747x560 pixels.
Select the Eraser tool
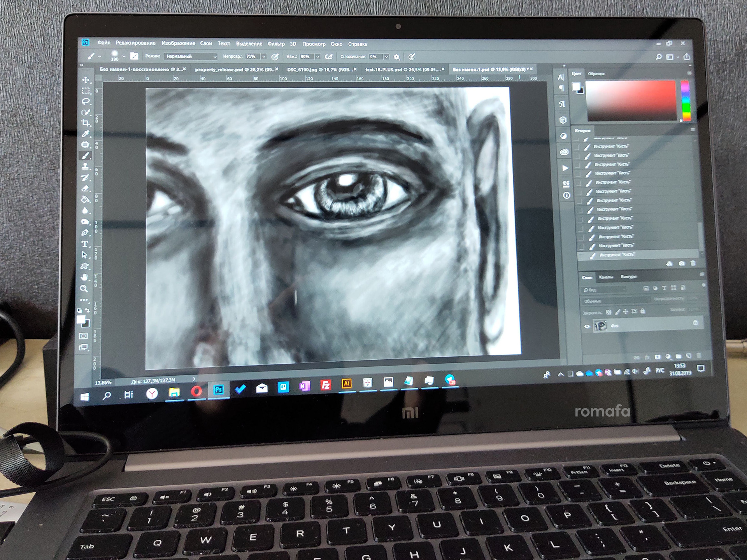[85, 189]
